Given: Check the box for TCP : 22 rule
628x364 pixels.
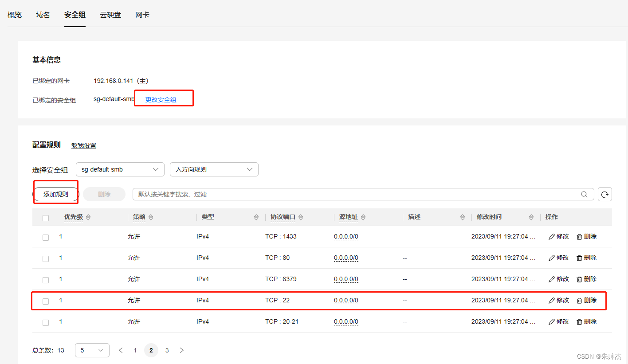Looking at the screenshot, I should tap(46, 301).
